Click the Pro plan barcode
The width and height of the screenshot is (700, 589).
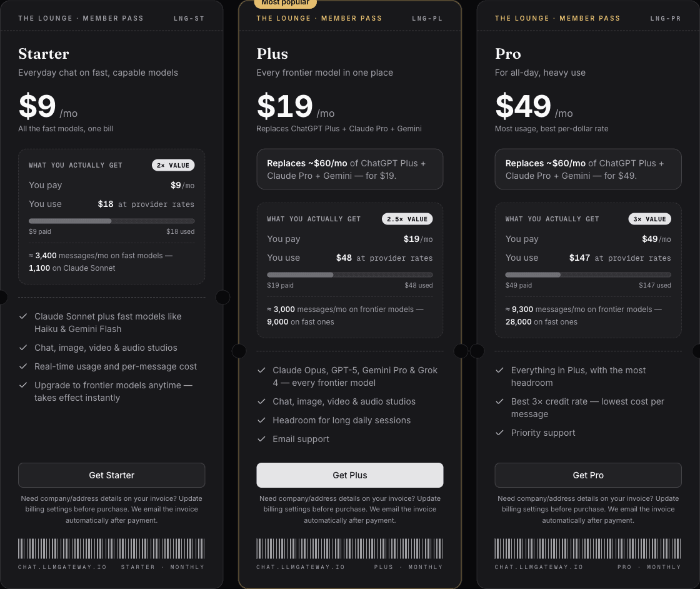(588, 548)
